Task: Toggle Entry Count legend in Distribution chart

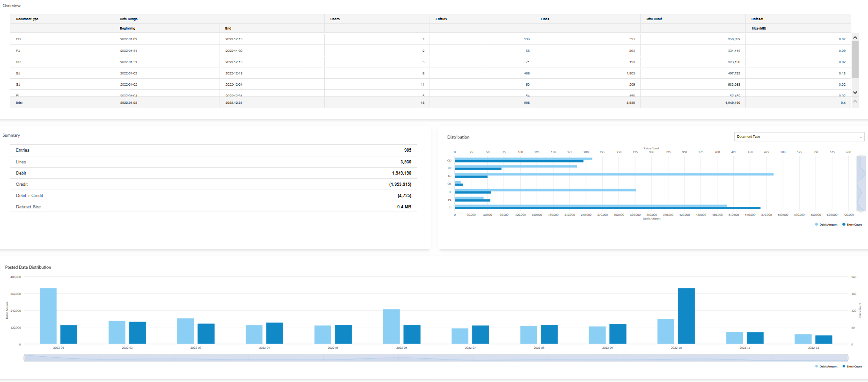Action: pos(852,225)
